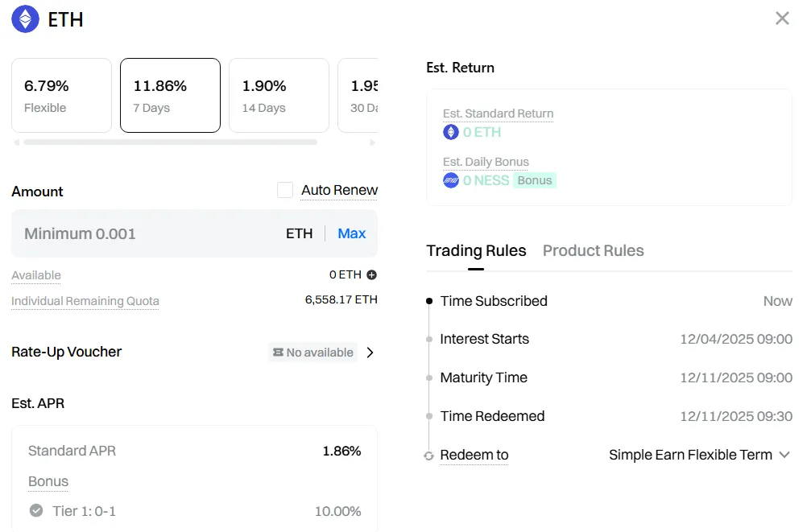The image size is (807, 532).
Task: Choose the 7 Days 11.86% term
Action: click(x=170, y=95)
